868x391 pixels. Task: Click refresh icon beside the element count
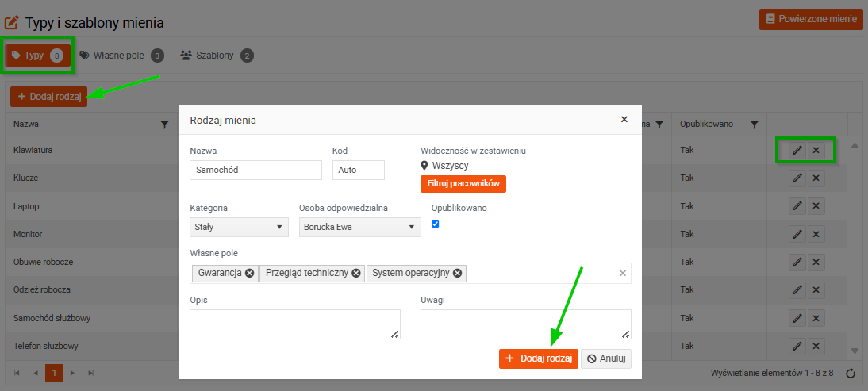click(x=851, y=374)
